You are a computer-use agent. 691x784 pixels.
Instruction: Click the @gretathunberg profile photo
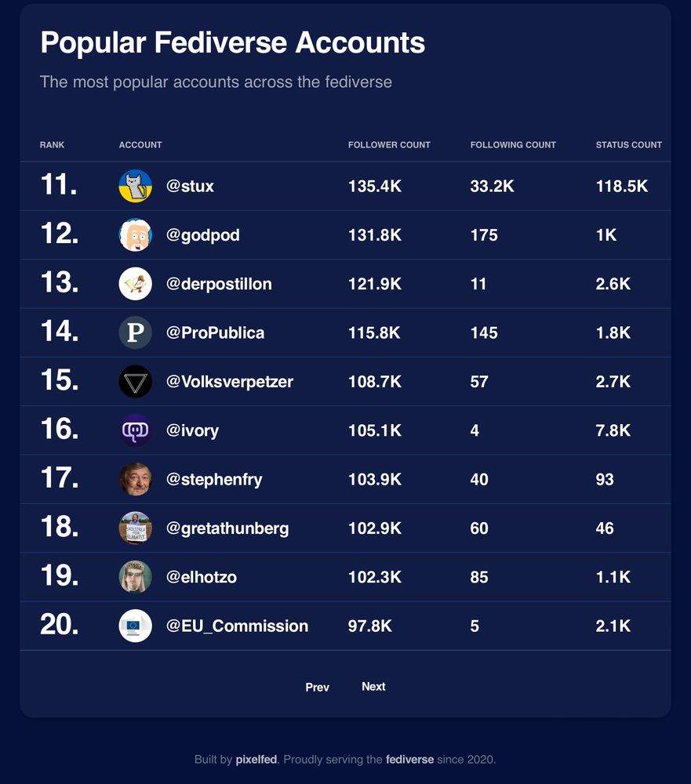point(135,528)
